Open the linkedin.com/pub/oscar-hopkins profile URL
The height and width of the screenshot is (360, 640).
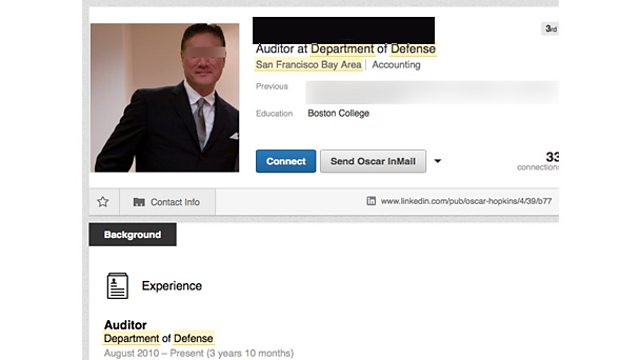click(x=466, y=201)
